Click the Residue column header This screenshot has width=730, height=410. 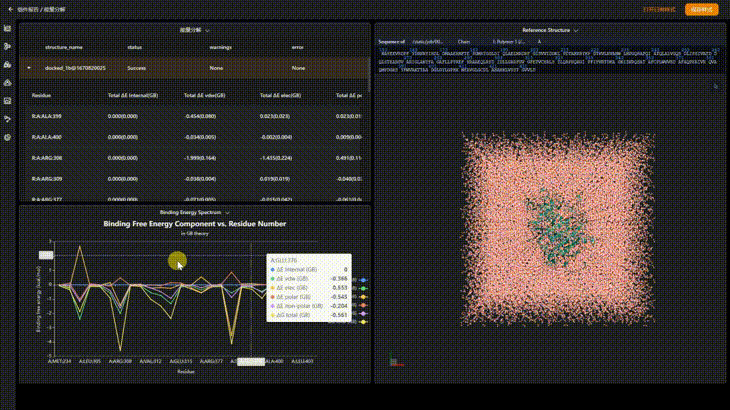coord(41,95)
